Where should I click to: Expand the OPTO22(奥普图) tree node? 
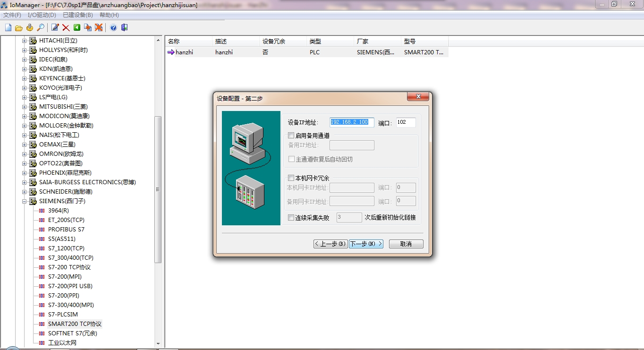click(25, 163)
